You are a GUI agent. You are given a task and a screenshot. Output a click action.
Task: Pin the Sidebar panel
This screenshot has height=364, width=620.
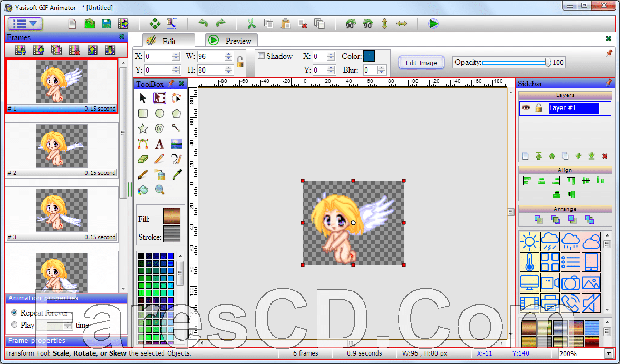click(x=608, y=83)
